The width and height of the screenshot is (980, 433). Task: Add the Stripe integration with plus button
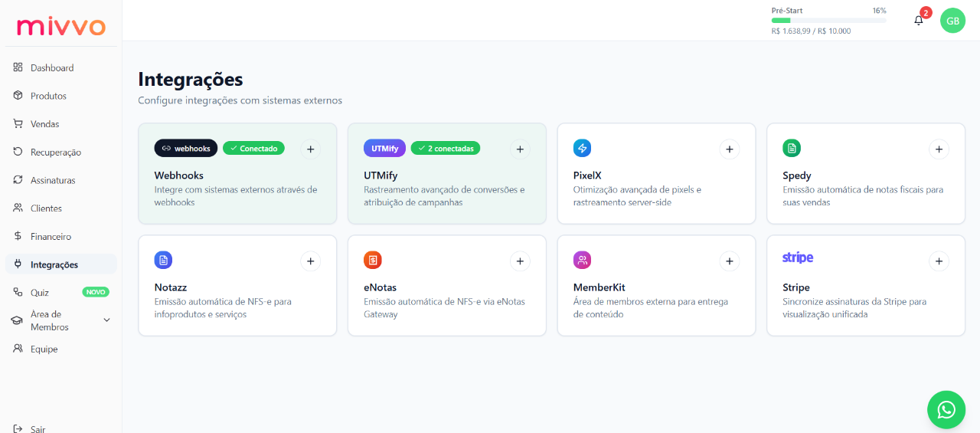point(939,261)
